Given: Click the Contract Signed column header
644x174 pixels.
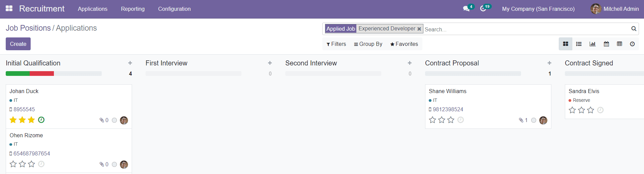Looking at the screenshot, I should pos(589,63).
